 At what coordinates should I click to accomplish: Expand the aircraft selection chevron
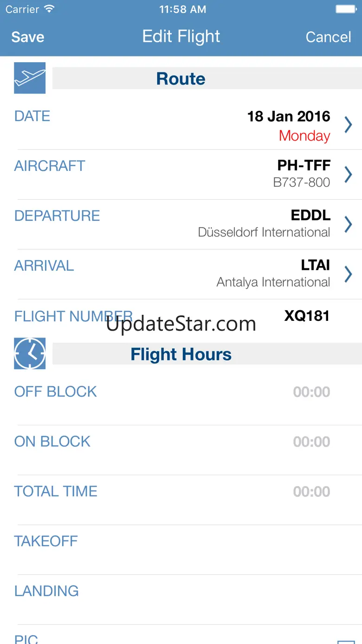[348, 174]
